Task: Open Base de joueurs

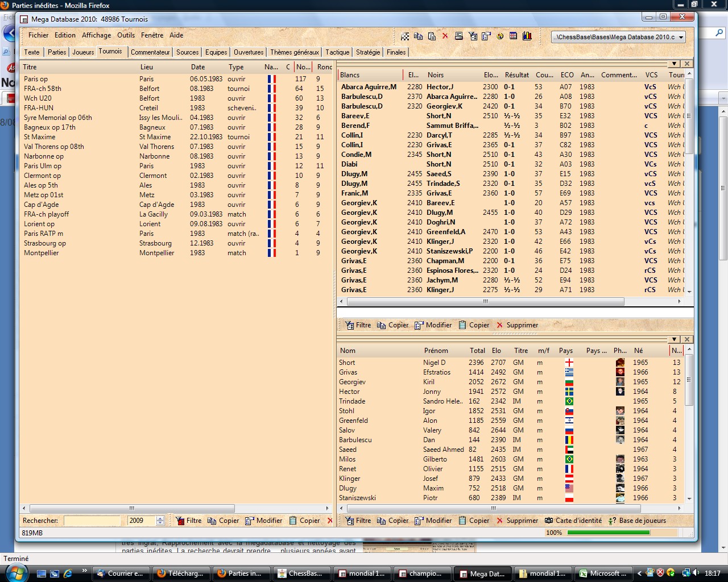Action: click(637, 521)
